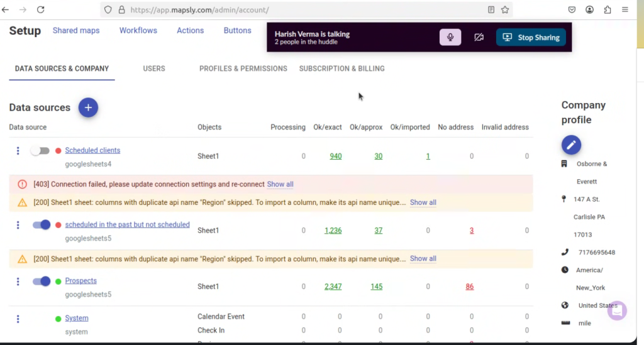Click Stop Sharing button

coord(531,38)
